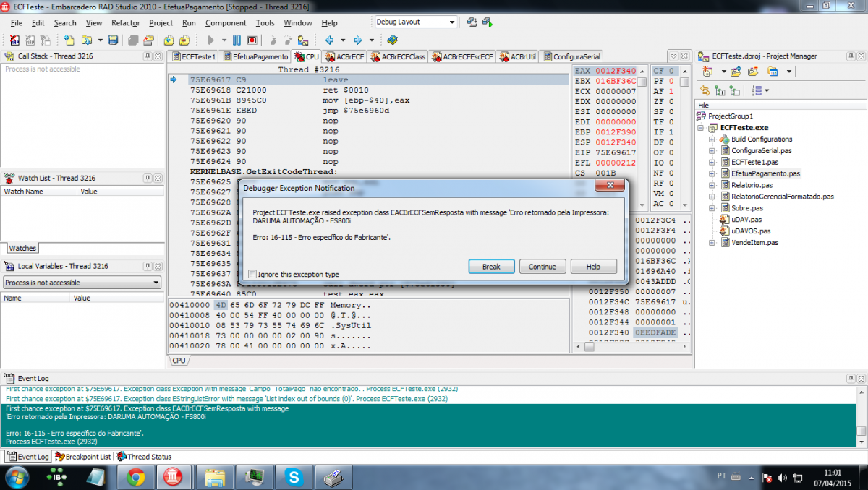Collapse the ECFTeste.exe project node

click(700, 127)
